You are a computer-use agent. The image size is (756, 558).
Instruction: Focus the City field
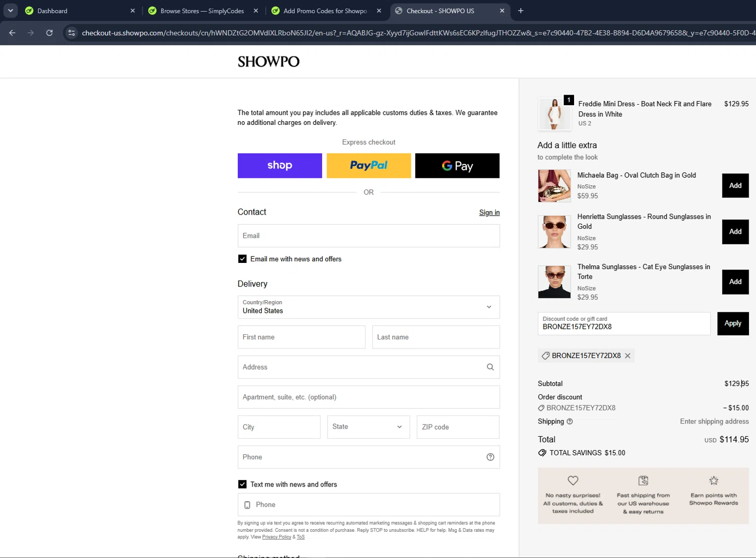279,427
